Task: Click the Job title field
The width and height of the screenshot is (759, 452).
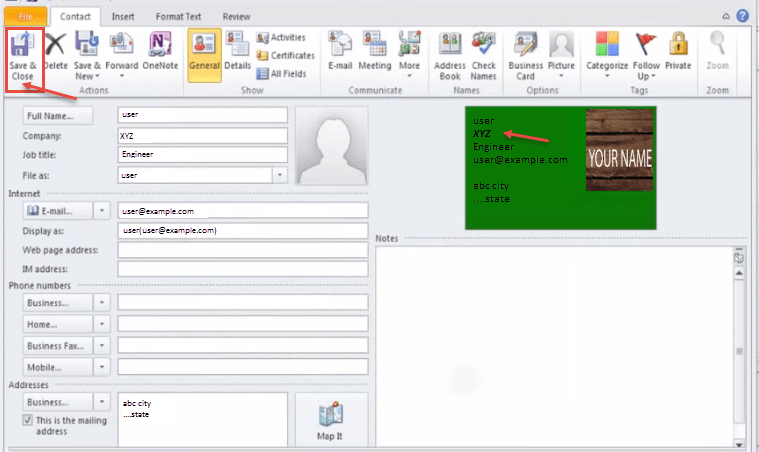Action: coord(202,154)
